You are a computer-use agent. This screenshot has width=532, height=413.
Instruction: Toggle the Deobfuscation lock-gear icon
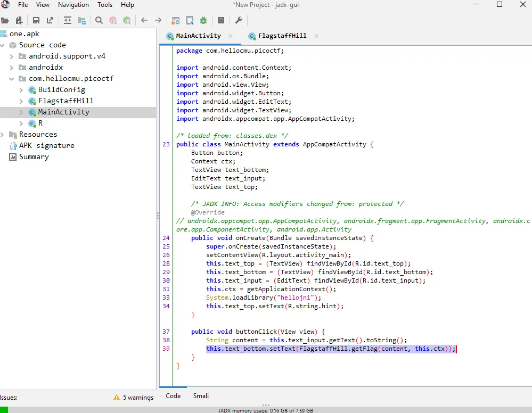175,20
